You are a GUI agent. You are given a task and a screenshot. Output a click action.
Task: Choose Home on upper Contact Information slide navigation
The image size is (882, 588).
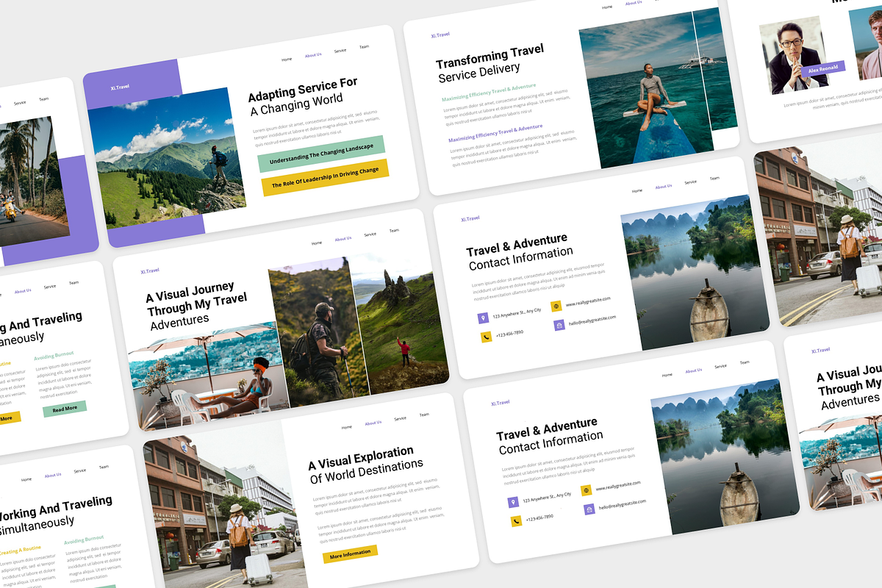[637, 190]
